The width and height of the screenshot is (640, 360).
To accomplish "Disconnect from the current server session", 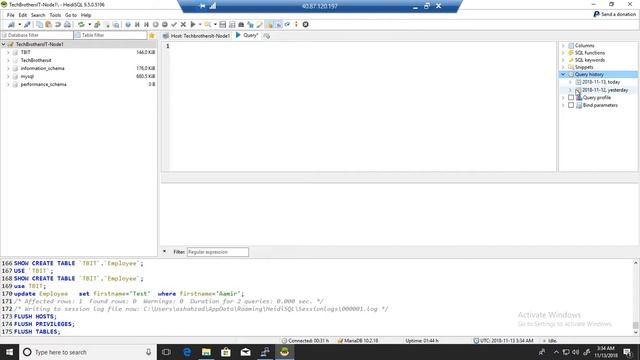I will click(x=27, y=24).
